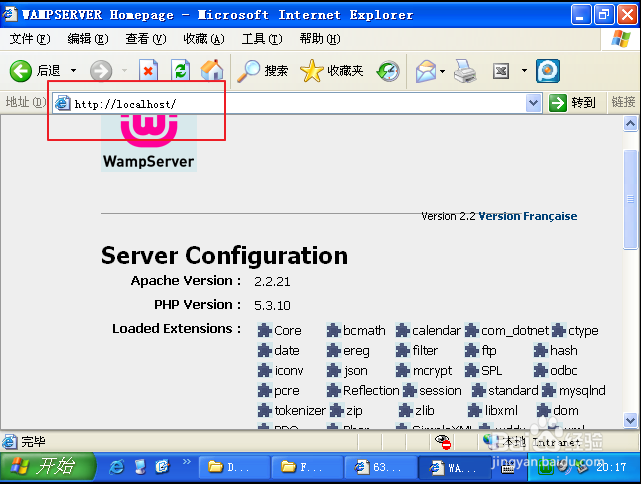This screenshot has height=484, width=641.
Task: Click Show Desktop quick launch icon
Action: (140, 467)
